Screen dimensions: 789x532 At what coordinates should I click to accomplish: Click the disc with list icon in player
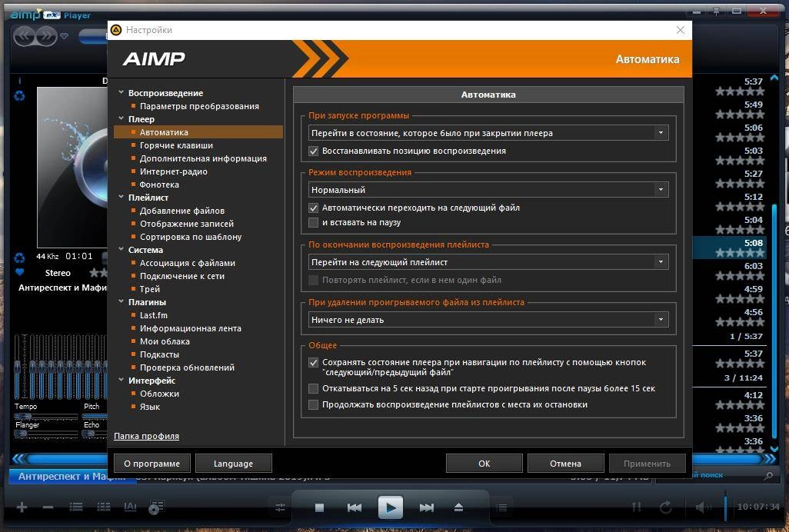[x=156, y=507]
